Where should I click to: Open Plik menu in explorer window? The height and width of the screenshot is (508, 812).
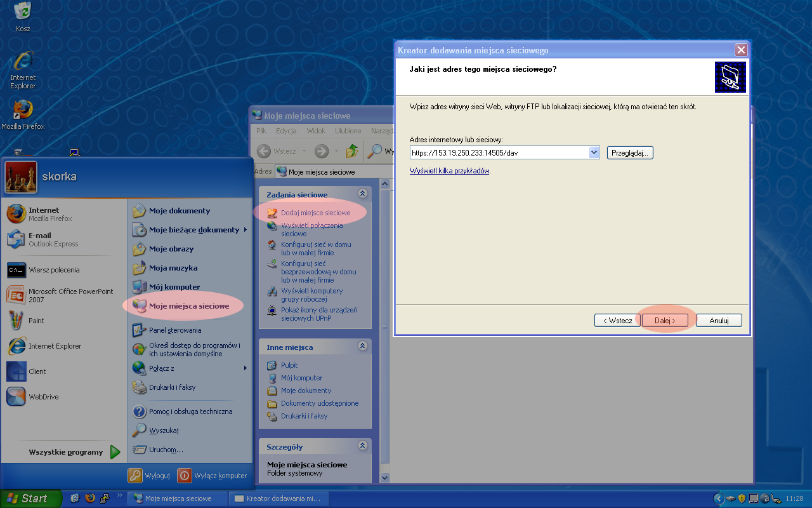click(x=261, y=131)
